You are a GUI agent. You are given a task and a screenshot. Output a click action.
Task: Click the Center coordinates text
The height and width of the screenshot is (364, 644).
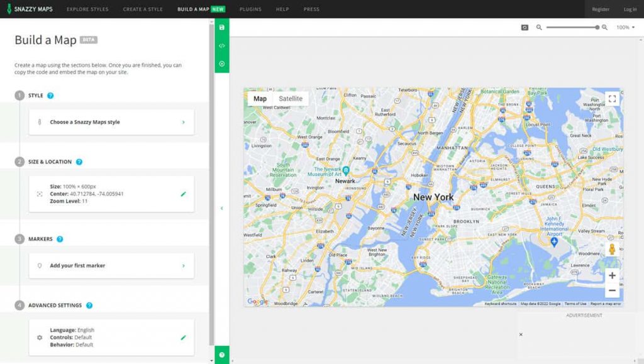coord(87,194)
